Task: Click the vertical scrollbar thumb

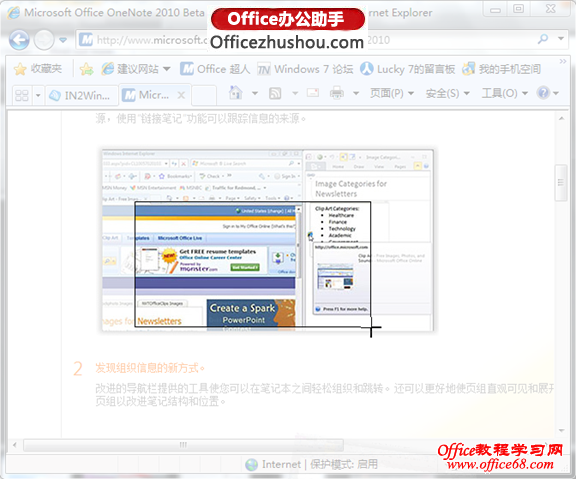Action: pyautogui.click(x=561, y=183)
